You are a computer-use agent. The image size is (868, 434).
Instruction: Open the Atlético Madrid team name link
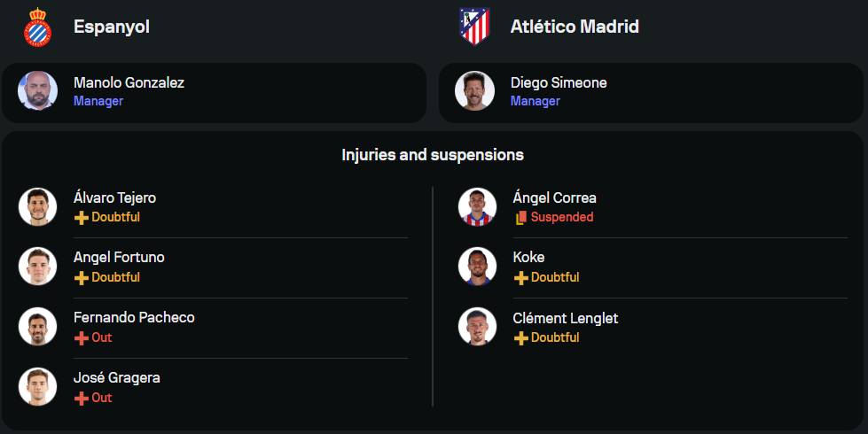575,27
